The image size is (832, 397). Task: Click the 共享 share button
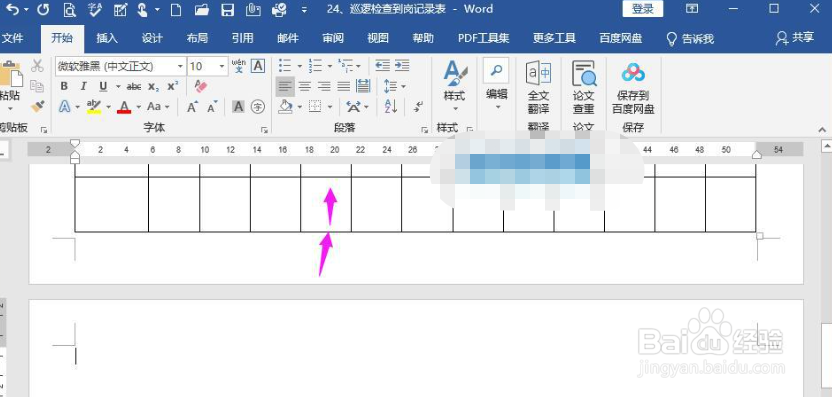coord(794,38)
